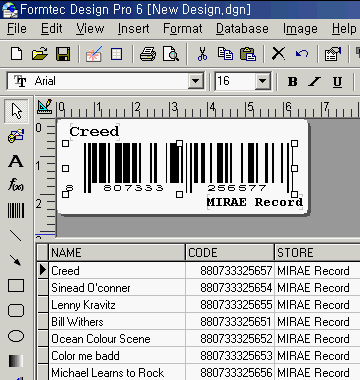Image resolution: width=360 pixels, height=380 pixels.
Task: Open the Help menu
Action: pos(344,29)
